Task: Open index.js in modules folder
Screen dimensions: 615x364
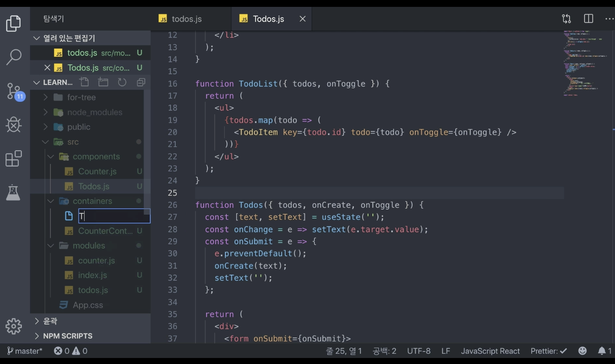Action: [90, 275]
